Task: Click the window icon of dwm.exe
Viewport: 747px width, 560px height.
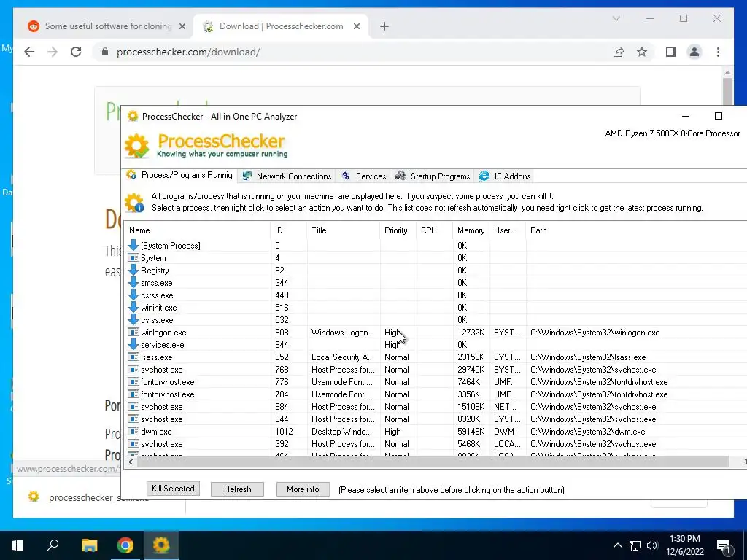Action: (x=133, y=431)
